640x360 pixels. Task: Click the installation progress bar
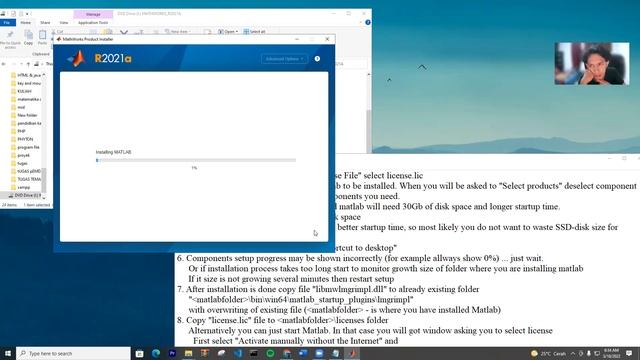click(196, 160)
